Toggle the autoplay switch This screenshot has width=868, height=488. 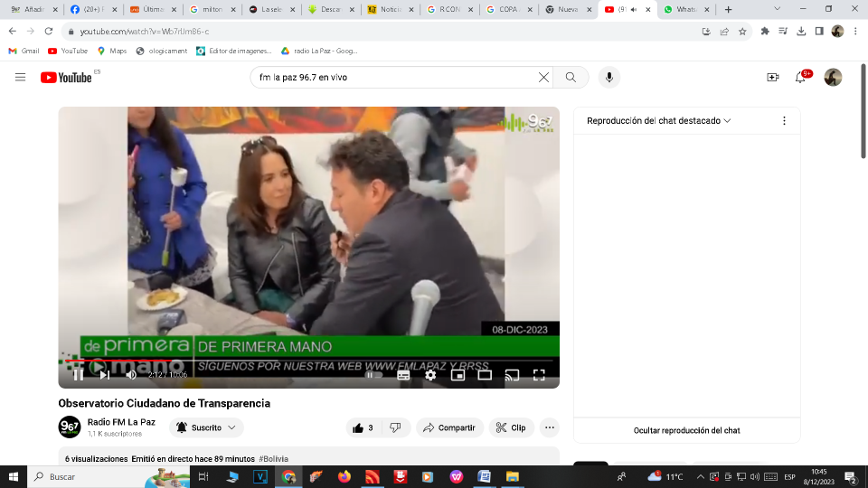(373, 375)
